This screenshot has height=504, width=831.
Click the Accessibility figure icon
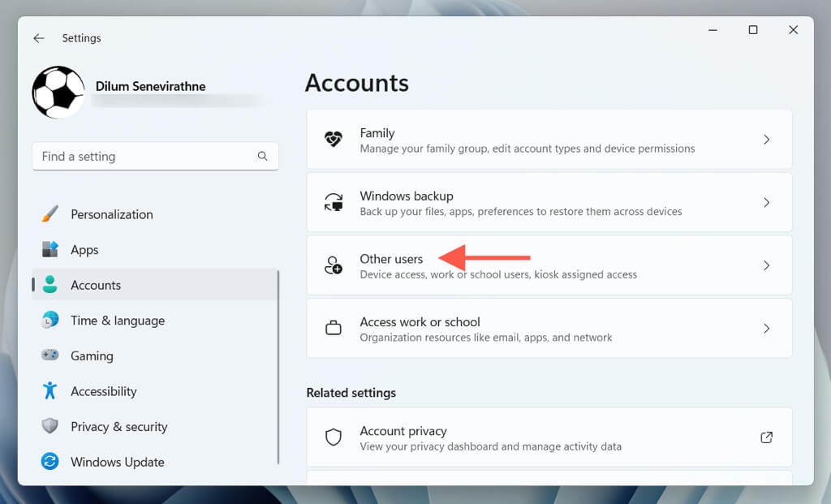pyautogui.click(x=50, y=390)
